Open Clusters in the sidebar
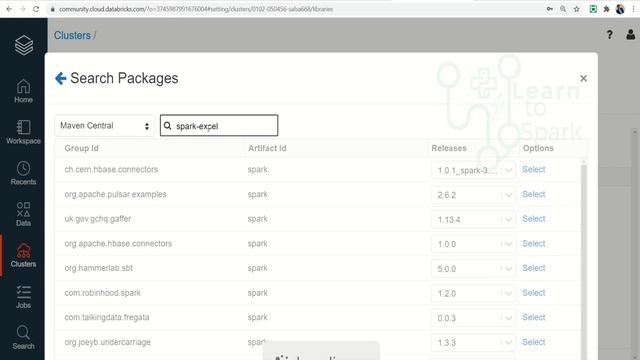 [23, 255]
